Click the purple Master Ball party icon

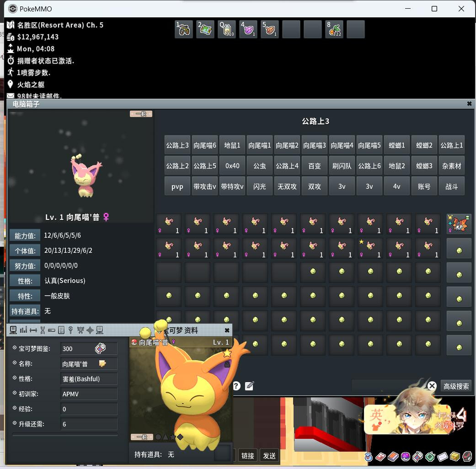click(406, 457)
